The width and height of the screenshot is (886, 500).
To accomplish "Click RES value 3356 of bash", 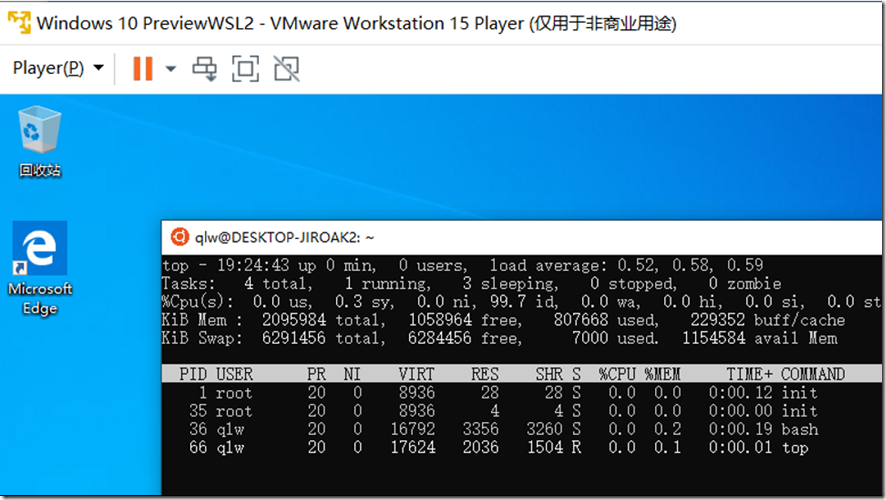I will tap(481, 429).
